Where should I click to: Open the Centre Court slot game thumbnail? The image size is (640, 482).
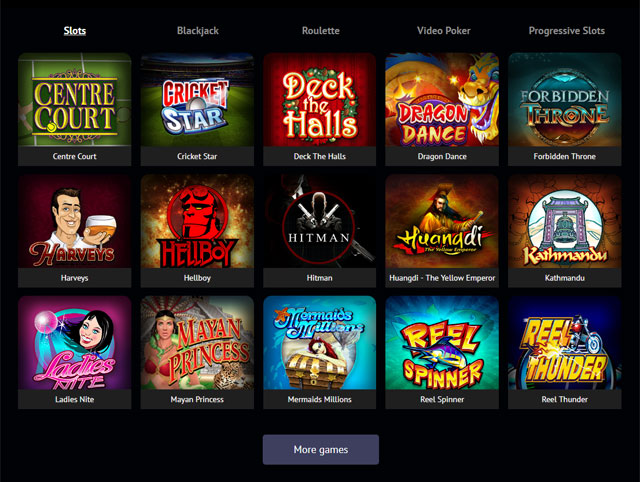75,100
